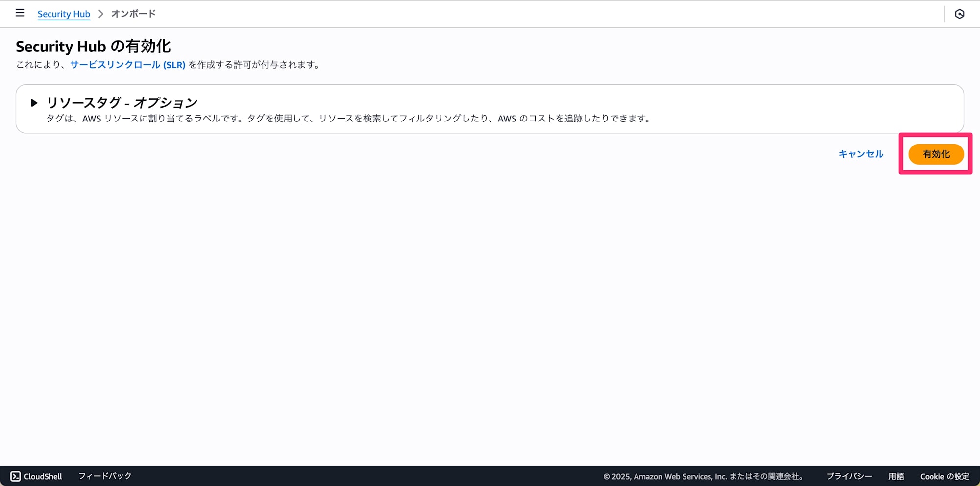Click the © 2025, Amazon Web Services copyright text
Image resolution: width=980 pixels, height=486 pixels.
(x=703, y=476)
